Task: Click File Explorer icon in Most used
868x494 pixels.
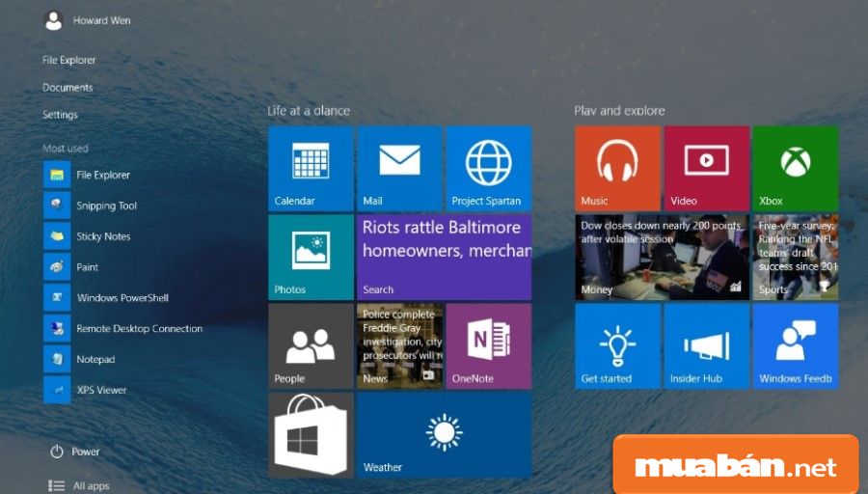Action: point(57,175)
